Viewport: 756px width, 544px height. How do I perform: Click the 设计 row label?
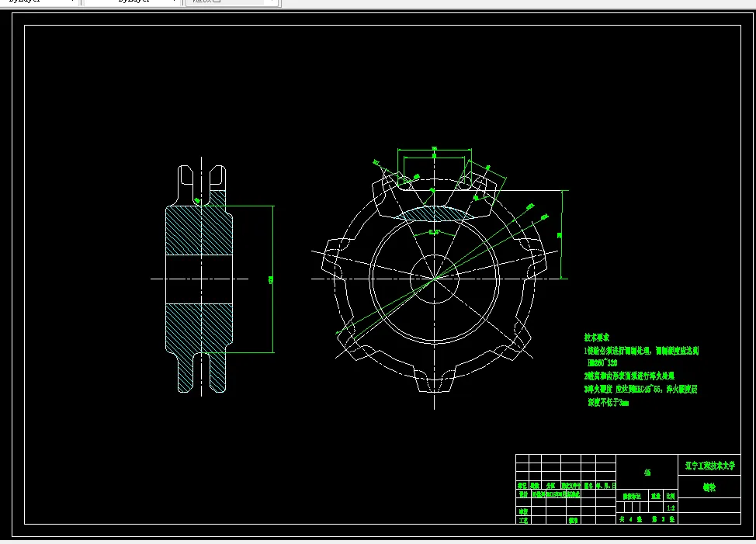(522, 494)
